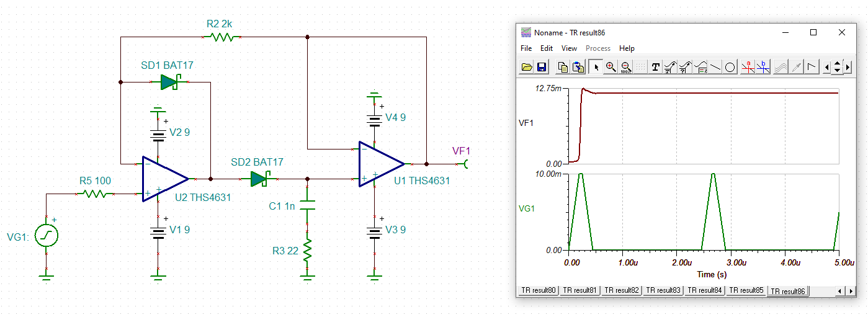Place cursor A on the curve
The height and width of the screenshot is (317, 868).
(748, 67)
